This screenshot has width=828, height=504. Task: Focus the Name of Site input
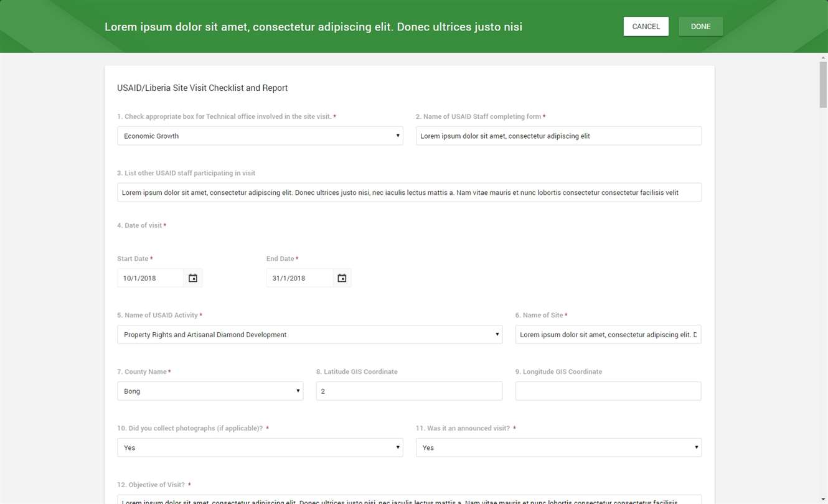(608, 335)
